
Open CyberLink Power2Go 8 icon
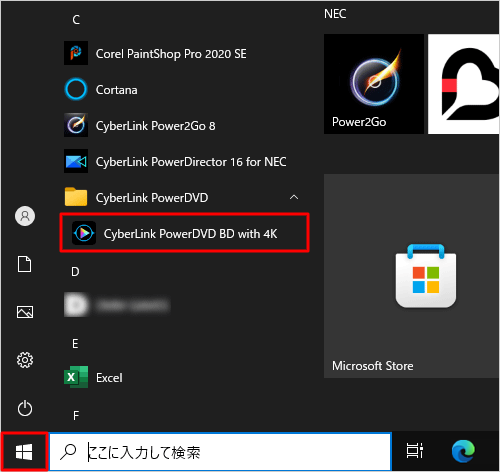click(76, 125)
